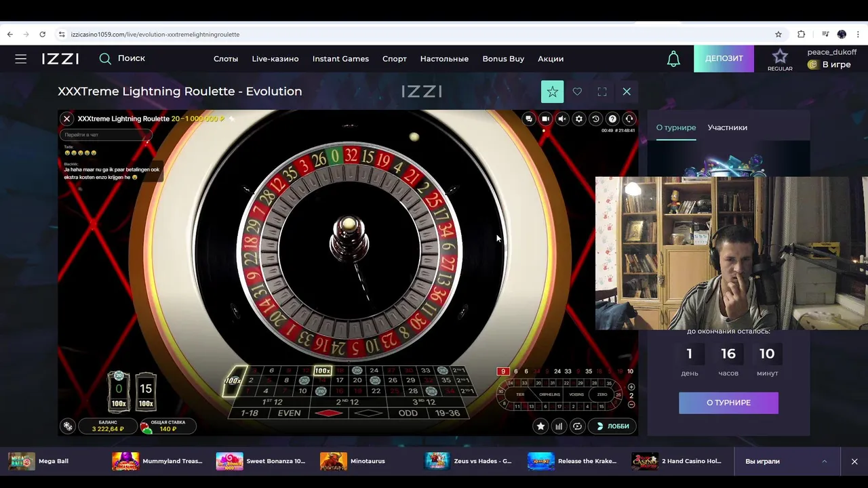Bet on EVEN

(x=289, y=413)
